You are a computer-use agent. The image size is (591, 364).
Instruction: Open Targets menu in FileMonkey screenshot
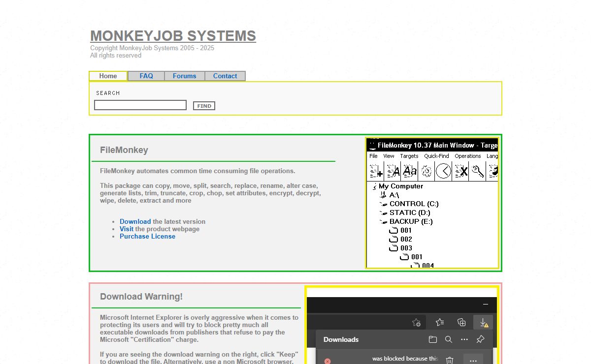[409, 156]
